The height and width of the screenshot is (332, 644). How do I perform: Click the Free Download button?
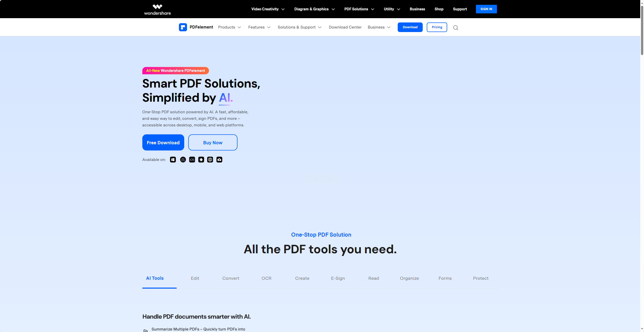pyautogui.click(x=163, y=143)
